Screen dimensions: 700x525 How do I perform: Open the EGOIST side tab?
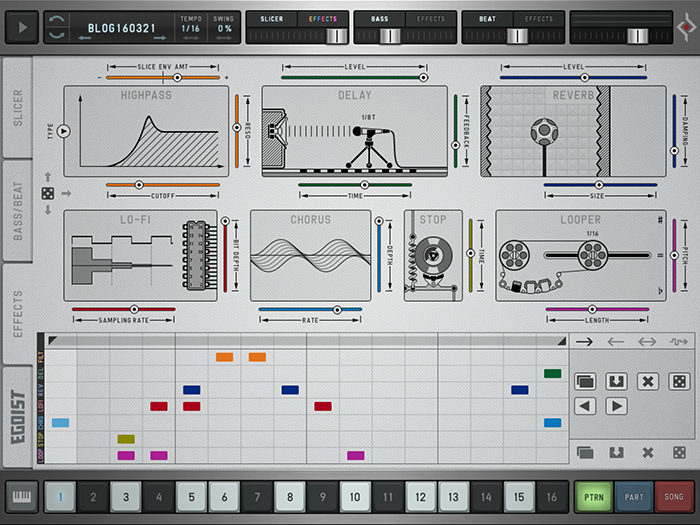pyautogui.click(x=18, y=417)
